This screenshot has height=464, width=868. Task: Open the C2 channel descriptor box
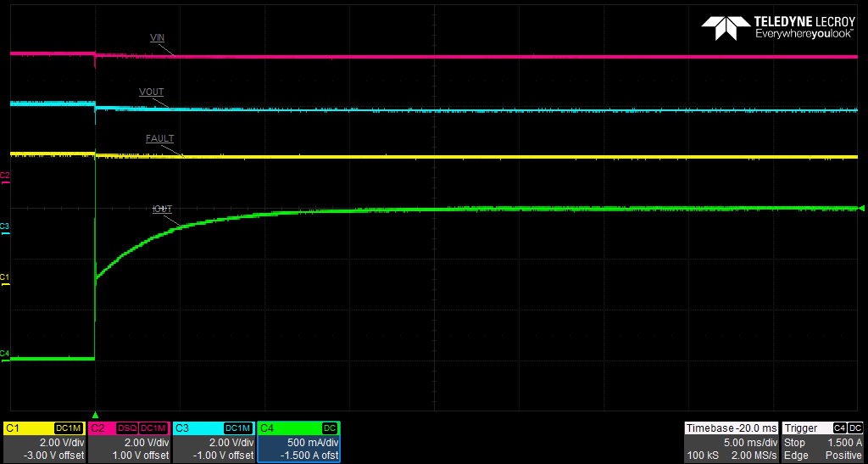129,441
